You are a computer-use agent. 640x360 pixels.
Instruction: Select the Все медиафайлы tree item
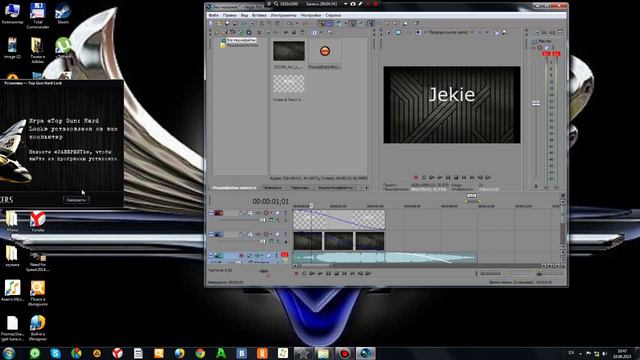point(241,40)
